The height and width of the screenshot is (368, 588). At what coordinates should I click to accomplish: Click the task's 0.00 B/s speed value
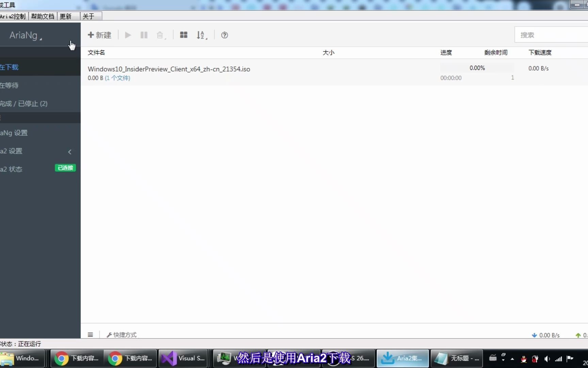pyautogui.click(x=538, y=68)
